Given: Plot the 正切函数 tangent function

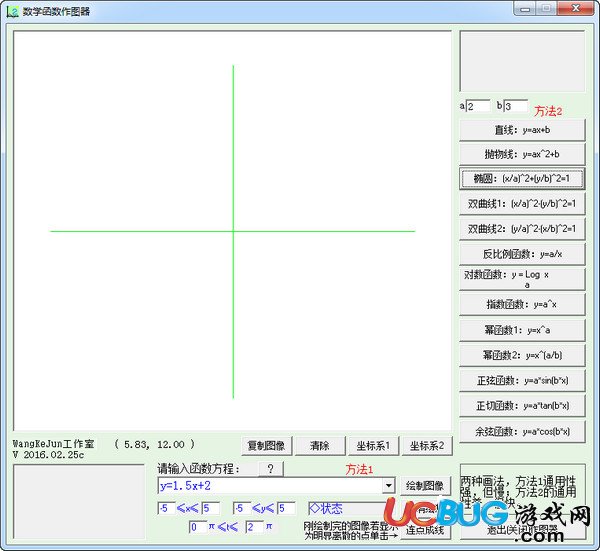Looking at the screenshot, I should (522, 406).
